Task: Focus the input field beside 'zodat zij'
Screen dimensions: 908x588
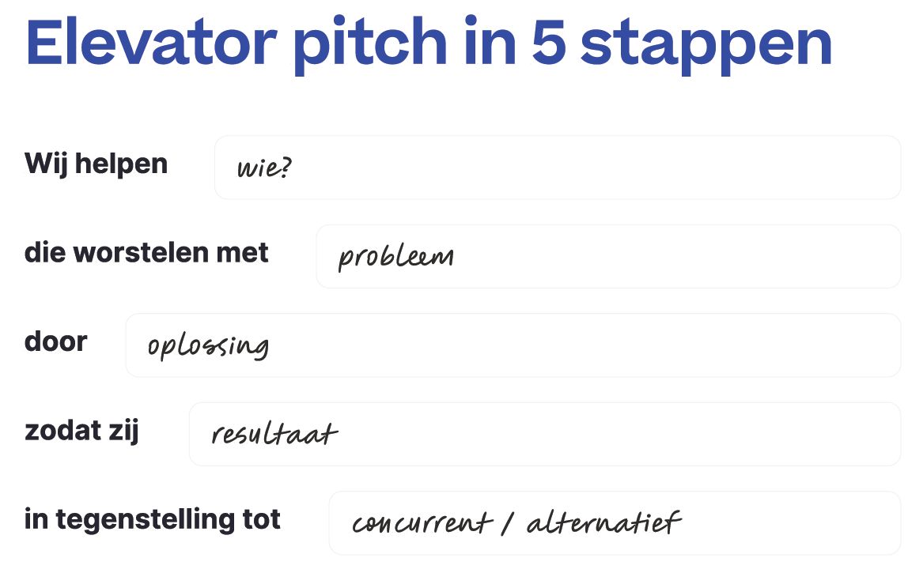Action: click(544, 434)
